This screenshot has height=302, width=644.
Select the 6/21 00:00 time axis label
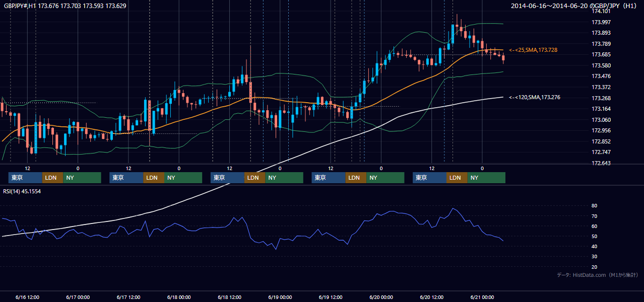tap(482, 297)
